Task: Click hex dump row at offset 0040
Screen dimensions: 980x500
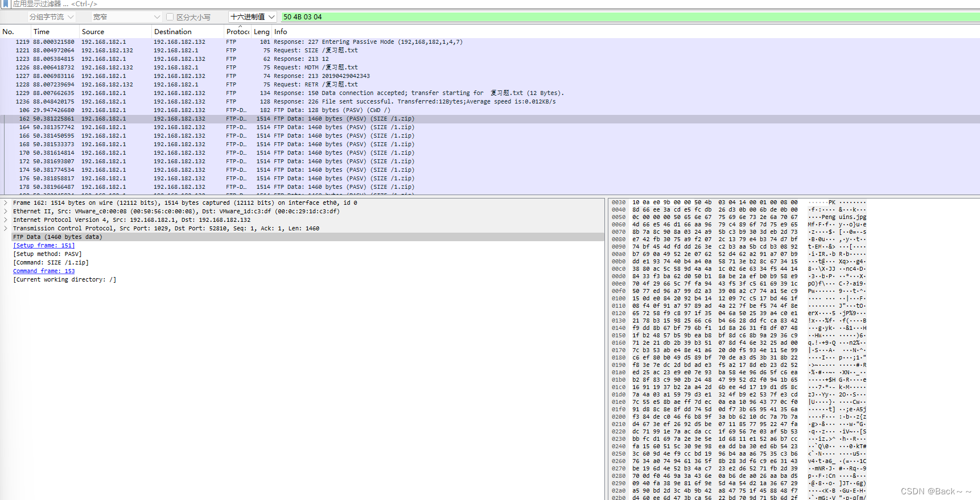Action: pos(739,209)
